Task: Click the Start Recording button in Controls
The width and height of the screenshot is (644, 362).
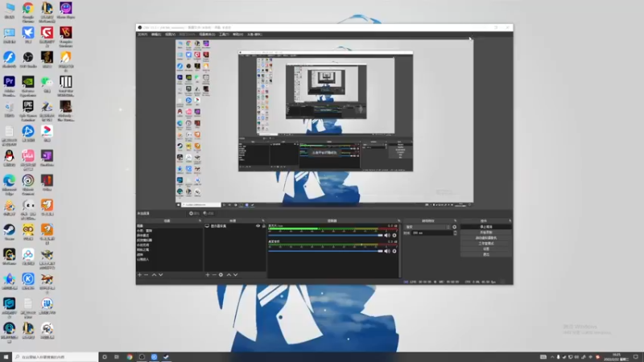Action: pos(486,232)
